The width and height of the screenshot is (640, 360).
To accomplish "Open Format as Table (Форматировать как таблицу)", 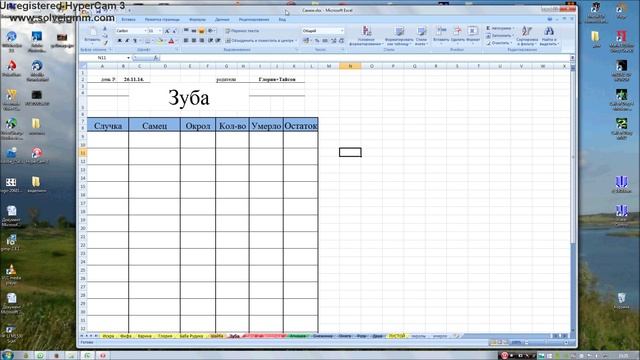I will (399, 36).
